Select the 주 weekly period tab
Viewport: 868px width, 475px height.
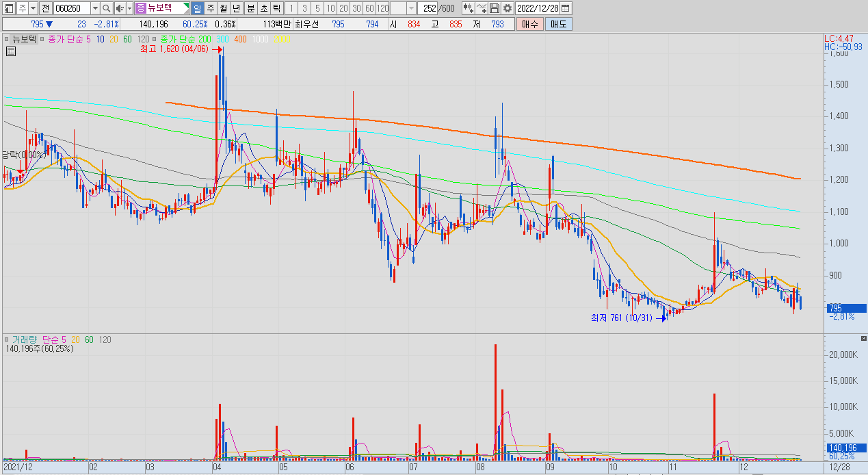(210, 8)
